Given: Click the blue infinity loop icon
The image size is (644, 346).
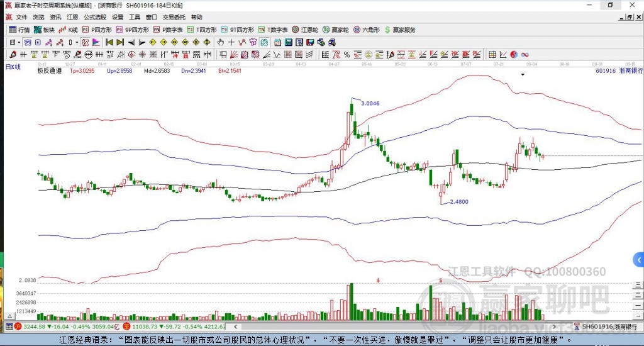Looking at the screenshot, I should tap(525, 55).
